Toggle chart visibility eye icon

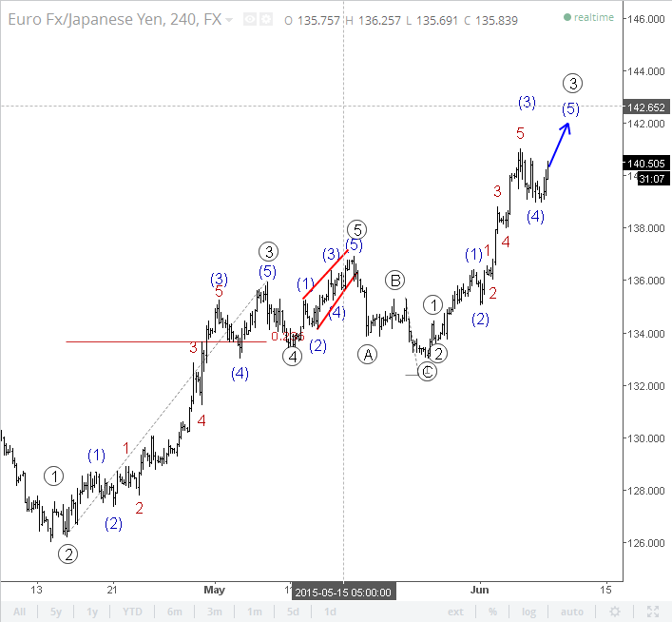coord(250,19)
